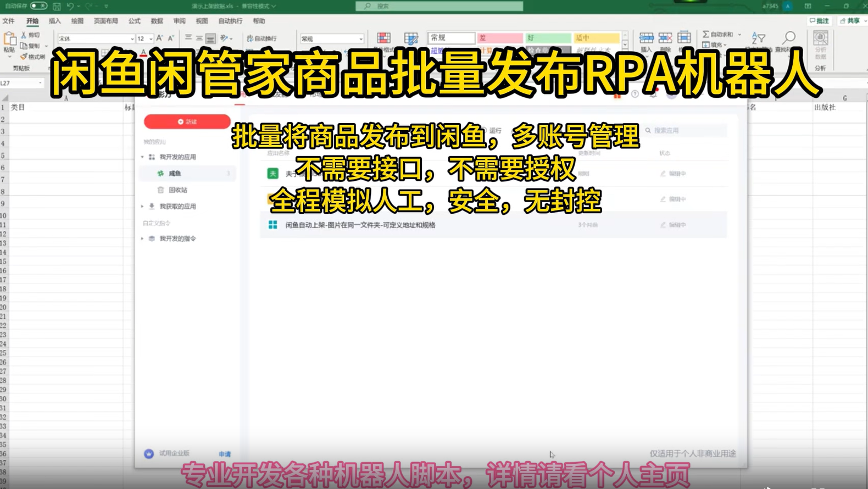Click the Analyze Data icon
The height and width of the screenshot is (489, 868).
[x=820, y=38]
